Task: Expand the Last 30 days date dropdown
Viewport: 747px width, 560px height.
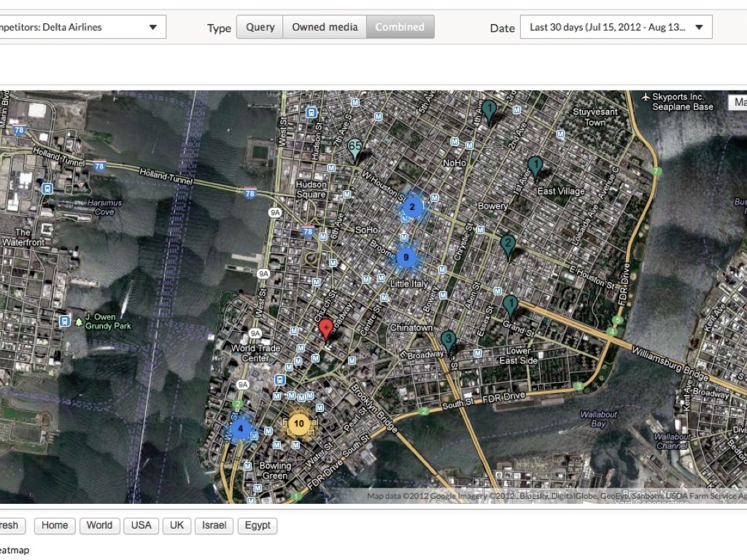Action: click(616, 28)
